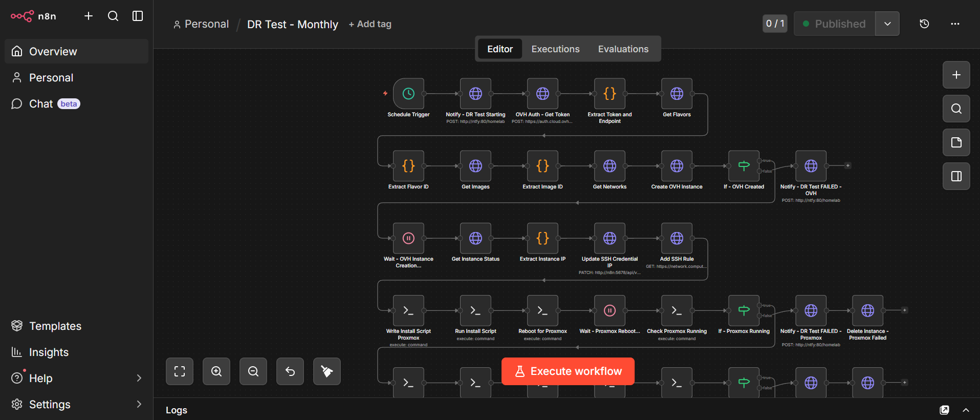The height and width of the screenshot is (420, 980).
Task: Select the Get Networks node
Action: point(609,166)
